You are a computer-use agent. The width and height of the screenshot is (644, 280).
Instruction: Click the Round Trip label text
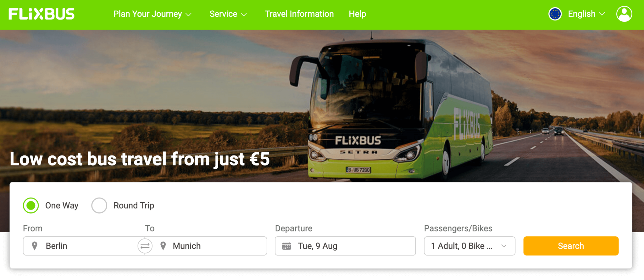[x=134, y=205]
